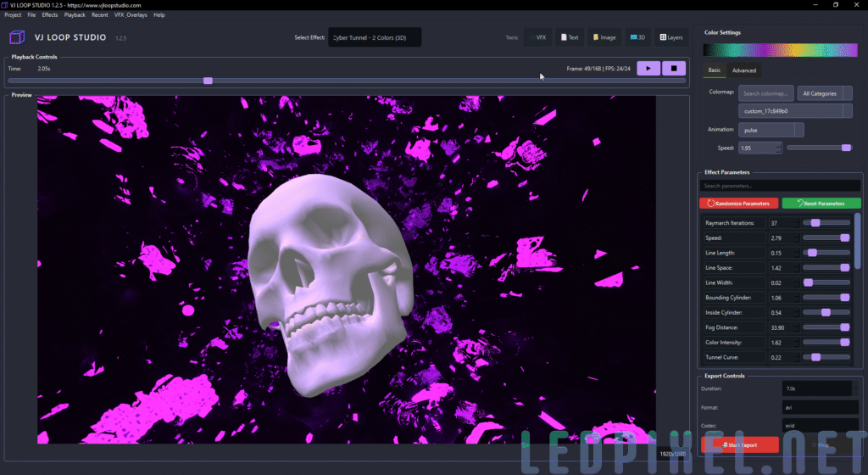
Task: Open the 3D tool
Action: coord(637,37)
